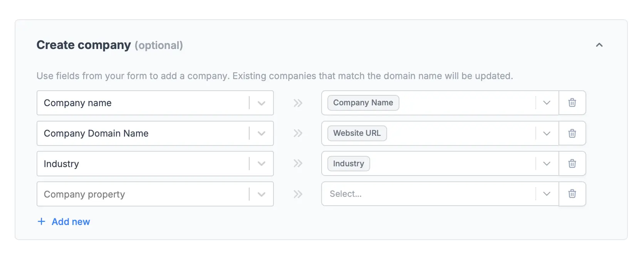The width and height of the screenshot is (644, 257).
Task: Click the Create company section title
Action: pos(84,45)
